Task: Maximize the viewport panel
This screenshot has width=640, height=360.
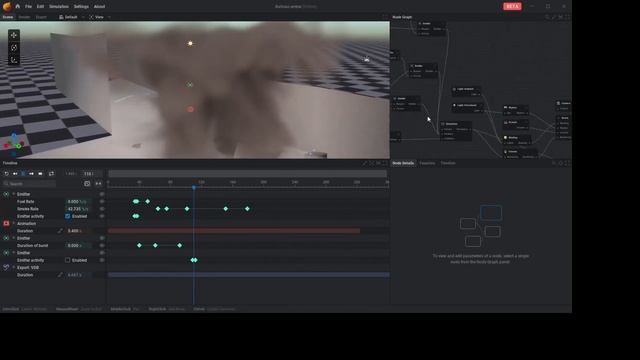Action: click(385, 17)
